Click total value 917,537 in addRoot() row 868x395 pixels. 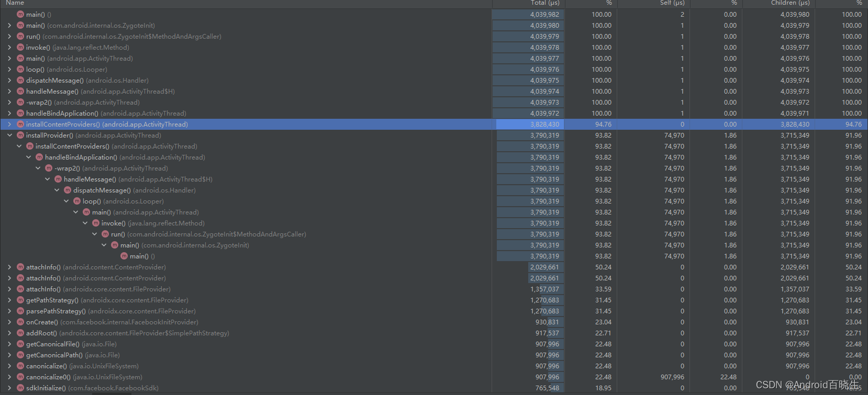pos(547,333)
